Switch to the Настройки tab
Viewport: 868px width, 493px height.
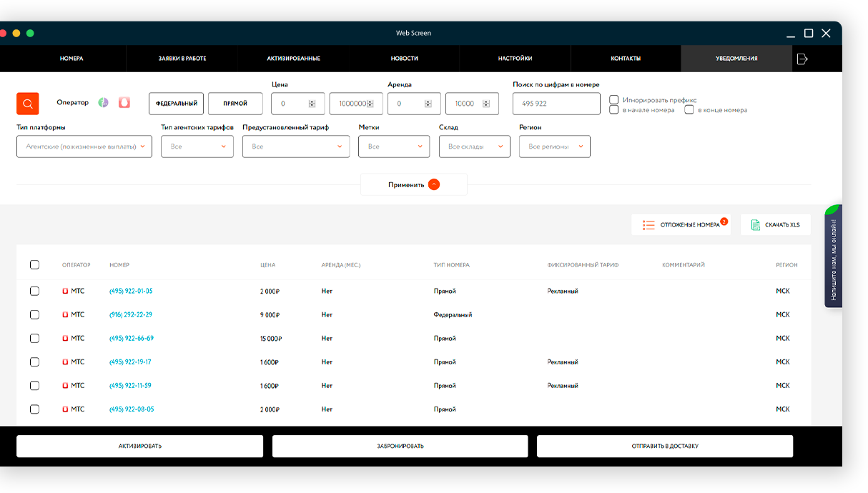(516, 59)
